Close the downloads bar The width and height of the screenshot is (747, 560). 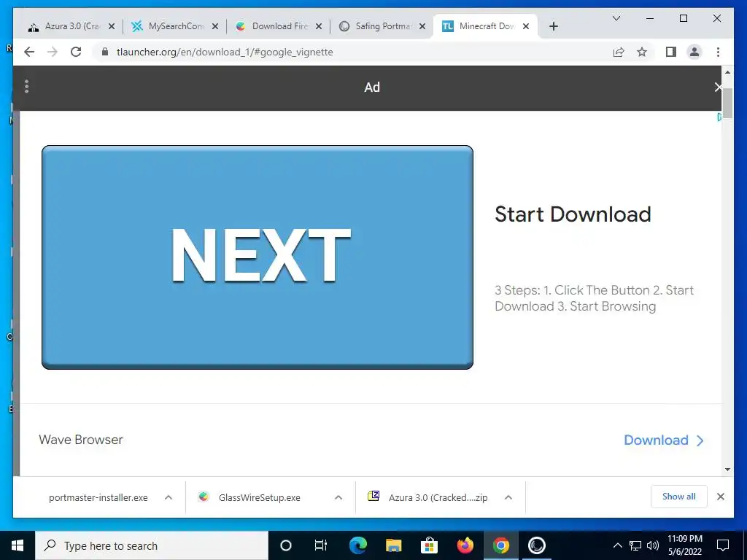coord(721,497)
